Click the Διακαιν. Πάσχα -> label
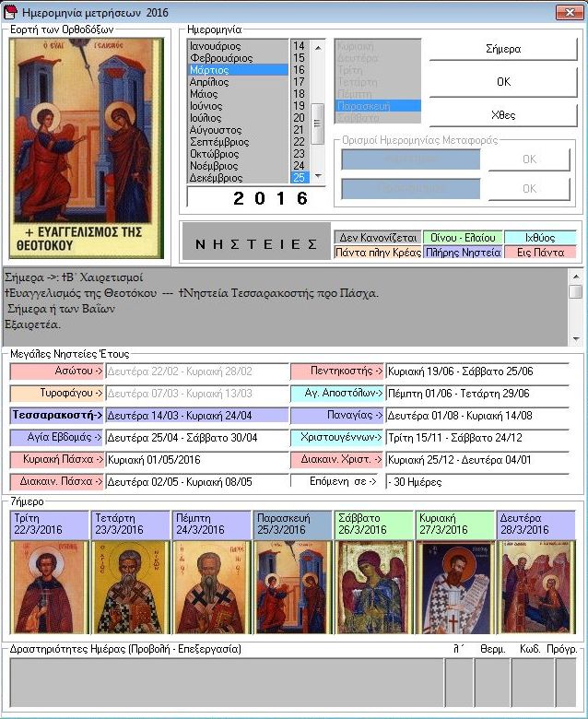 click(x=57, y=481)
